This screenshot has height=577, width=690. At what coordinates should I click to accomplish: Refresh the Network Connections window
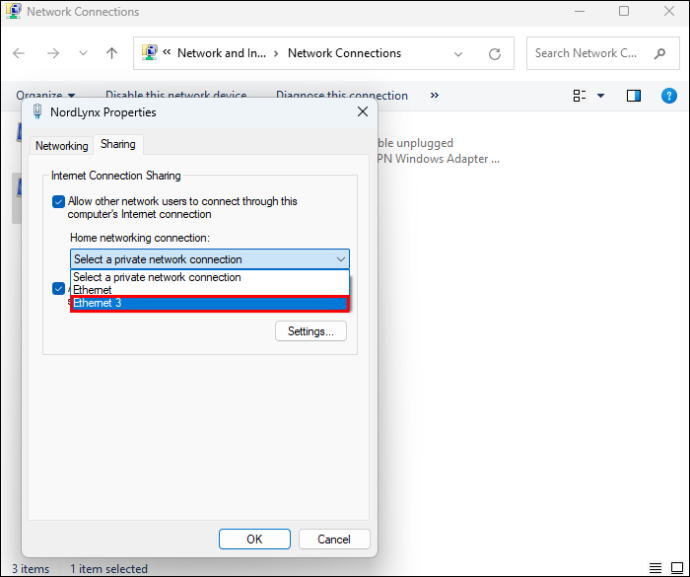coord(495,54)
